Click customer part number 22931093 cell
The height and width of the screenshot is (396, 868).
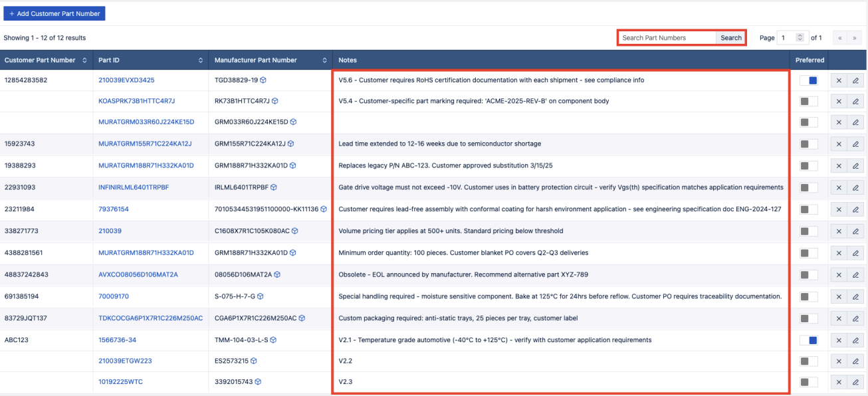tap(47, 187)
